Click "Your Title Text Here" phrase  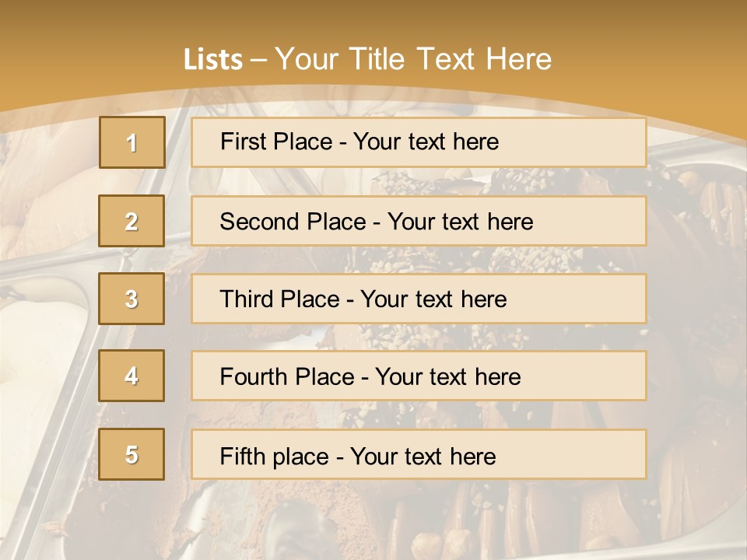[413, 59]
